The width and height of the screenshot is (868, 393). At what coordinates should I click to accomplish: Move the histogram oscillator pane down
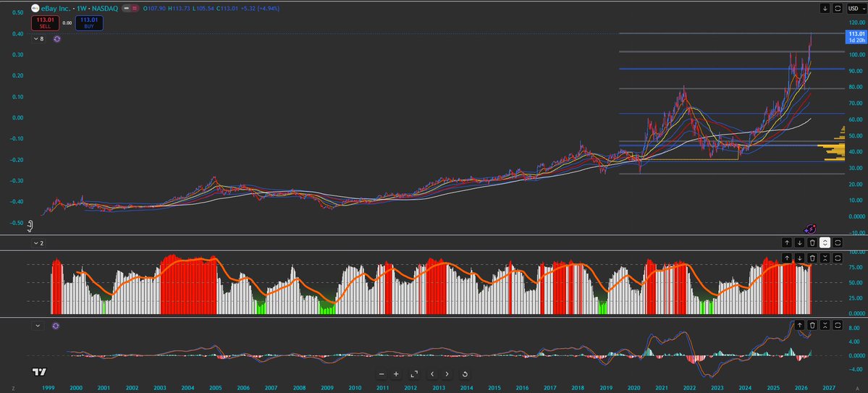799,258
